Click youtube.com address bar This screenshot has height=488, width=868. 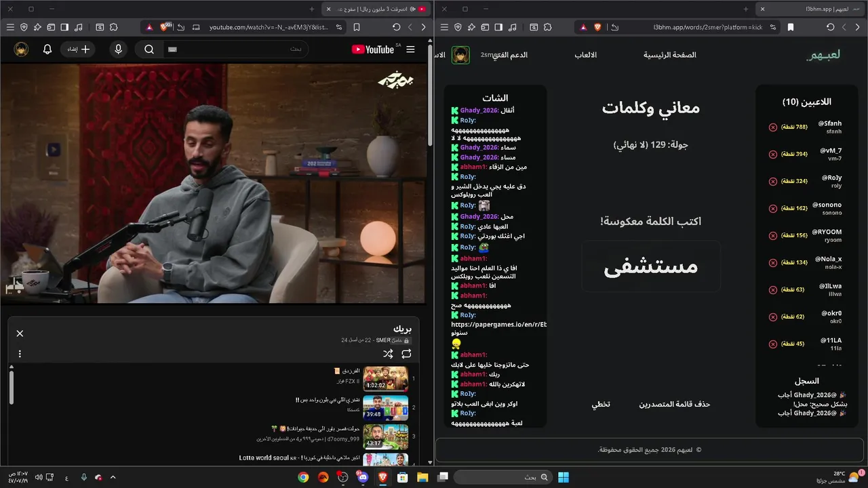pos(268,27)
